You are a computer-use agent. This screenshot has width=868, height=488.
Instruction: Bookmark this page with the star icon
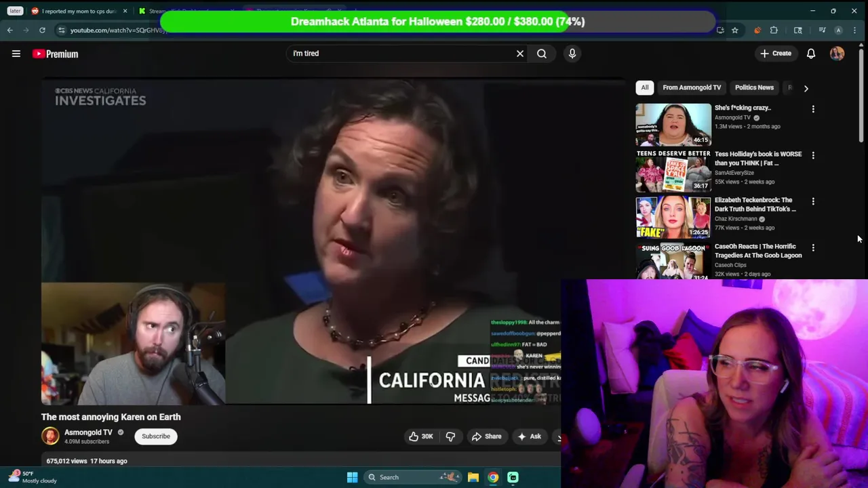[734, 30]
